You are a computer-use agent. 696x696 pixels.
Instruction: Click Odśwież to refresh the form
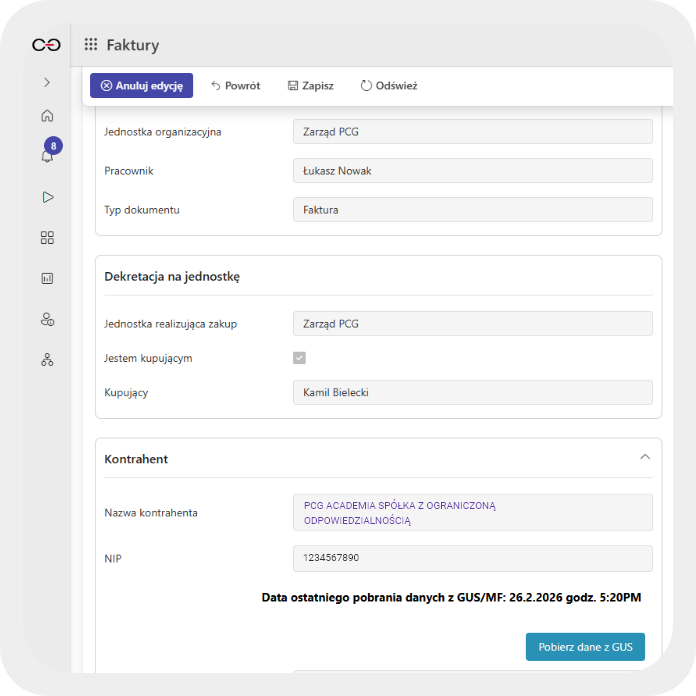point(389,86)
